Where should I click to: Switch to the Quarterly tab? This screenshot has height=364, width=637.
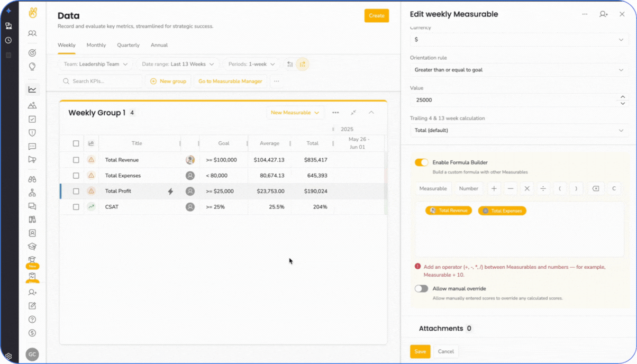129,46
